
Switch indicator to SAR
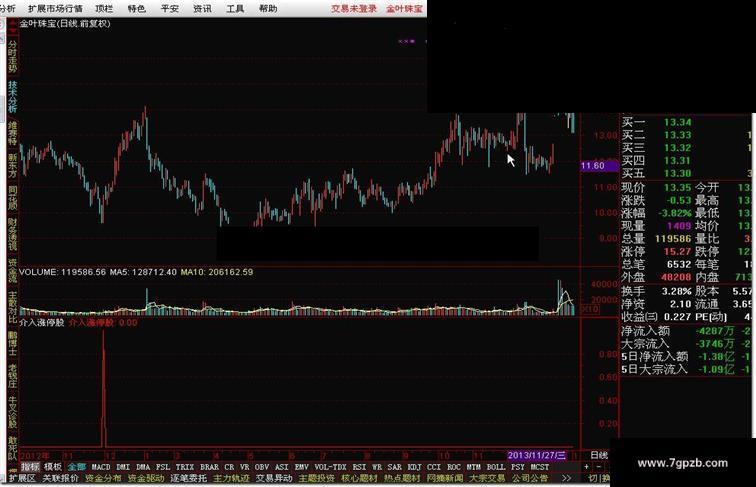(394, 467)
